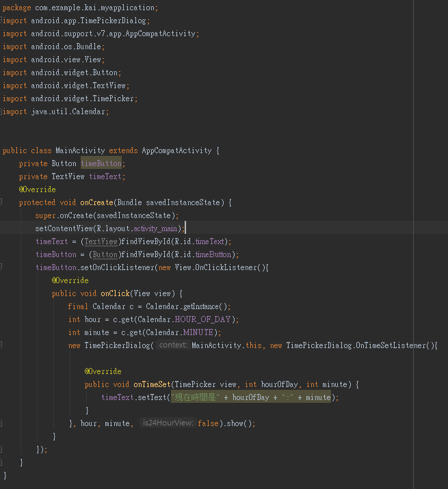Click hour in the int hour declaration
The width and height of the screenshot is (448, 489).
[x=92, y=319]
